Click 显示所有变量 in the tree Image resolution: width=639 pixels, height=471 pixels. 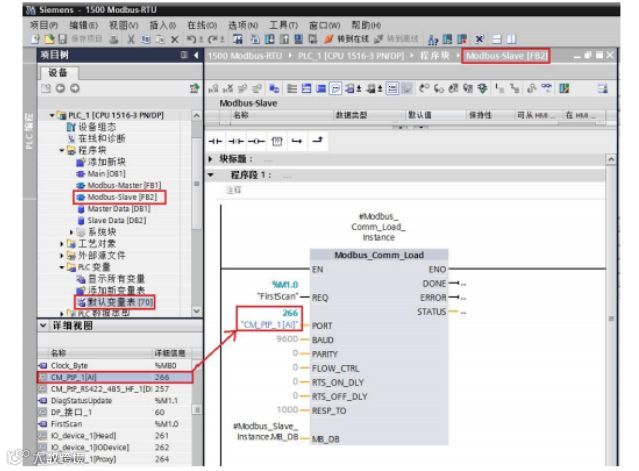116,279
